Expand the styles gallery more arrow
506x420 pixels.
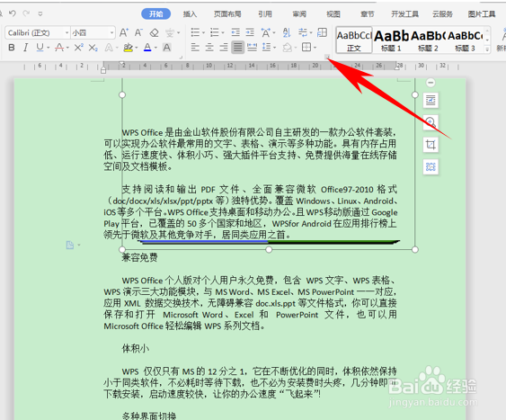click(x=487, y=49)
